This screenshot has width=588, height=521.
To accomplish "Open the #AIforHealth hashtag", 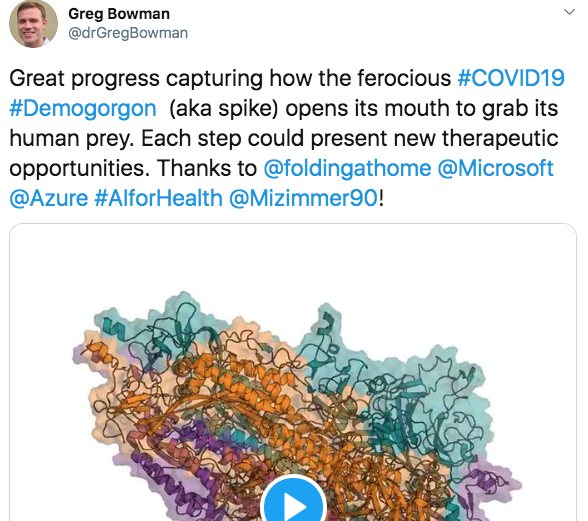I will pos(159,198).
